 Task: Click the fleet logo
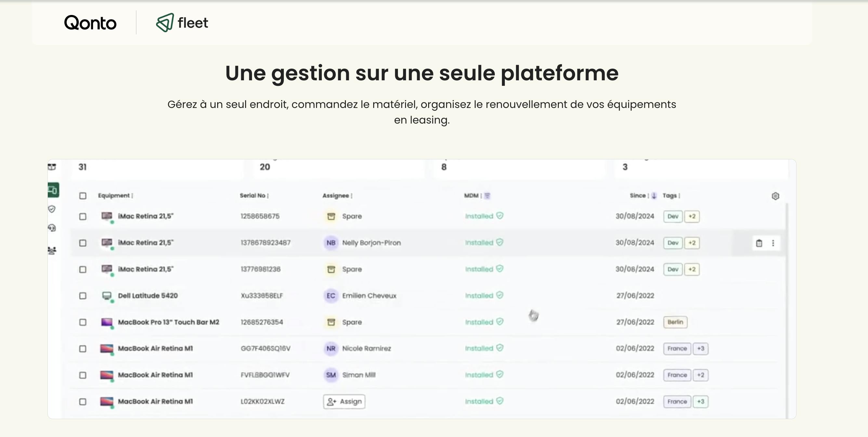(182, 22)
